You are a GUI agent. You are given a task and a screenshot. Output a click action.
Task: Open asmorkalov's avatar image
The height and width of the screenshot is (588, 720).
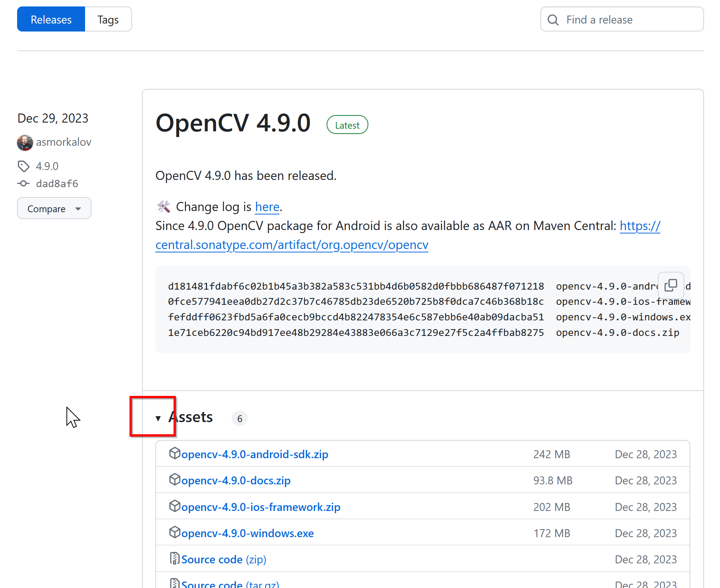click(25, 143)
